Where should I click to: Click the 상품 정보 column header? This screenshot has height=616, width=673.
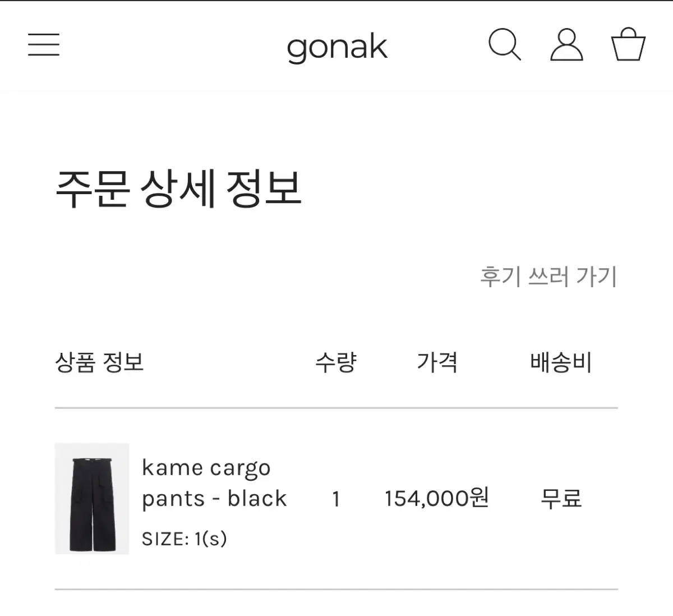[x=100, y=362]
